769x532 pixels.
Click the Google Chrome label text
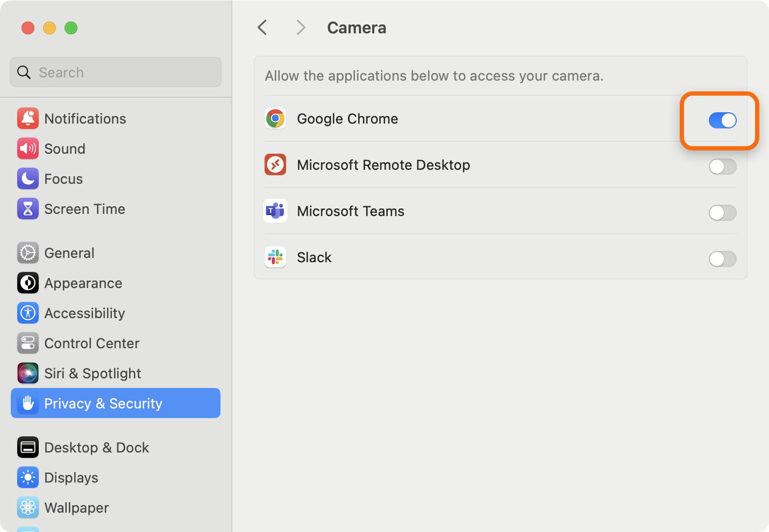347,119
